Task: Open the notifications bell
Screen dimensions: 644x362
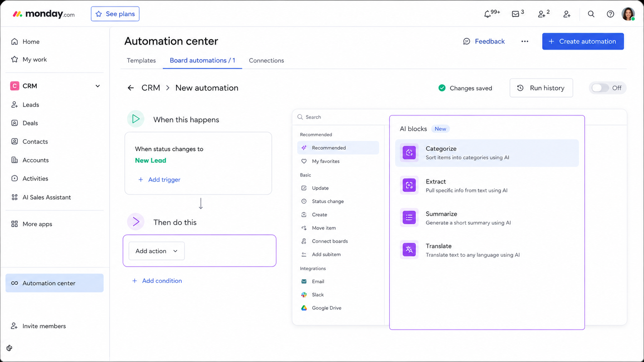Action: coord(488,14)
